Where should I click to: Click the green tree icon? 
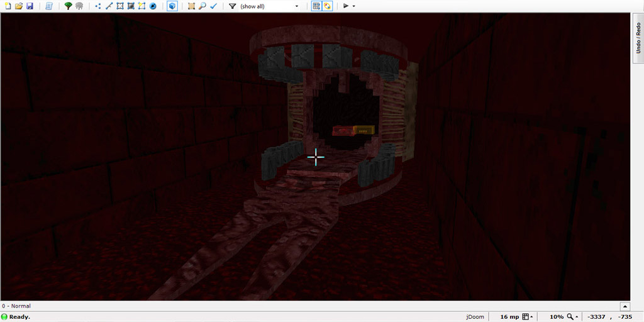pos(69,6)
